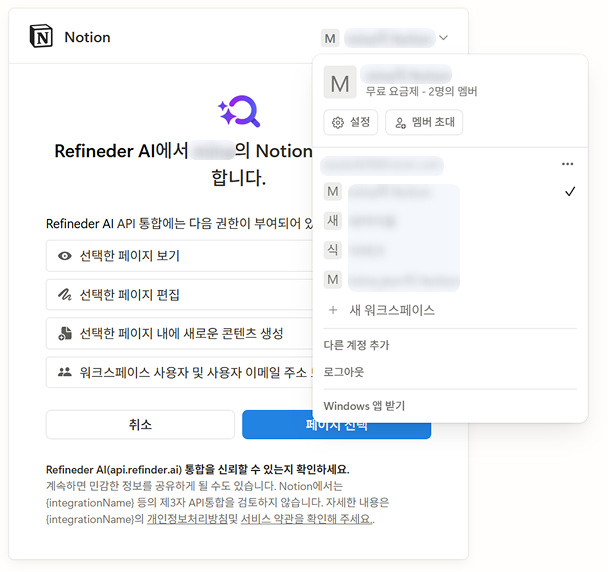Click plus icon for 새 워크스페이스
Viewport: 608px width, 572px height.
(x=333, y=310)
